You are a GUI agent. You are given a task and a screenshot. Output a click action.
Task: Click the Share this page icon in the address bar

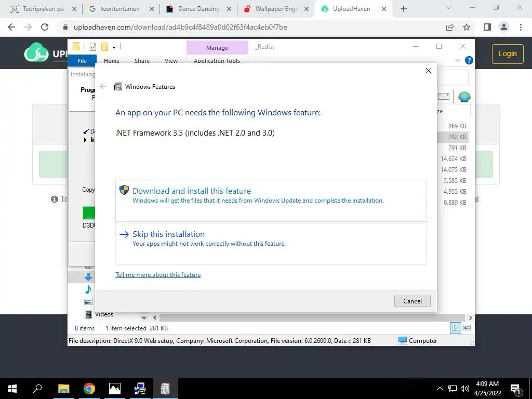click(450, 27)
